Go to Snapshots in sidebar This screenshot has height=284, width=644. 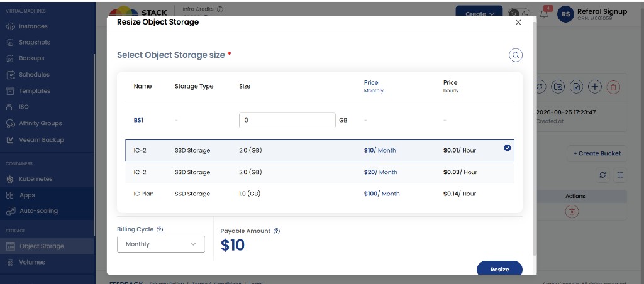(x=35, y=42)
